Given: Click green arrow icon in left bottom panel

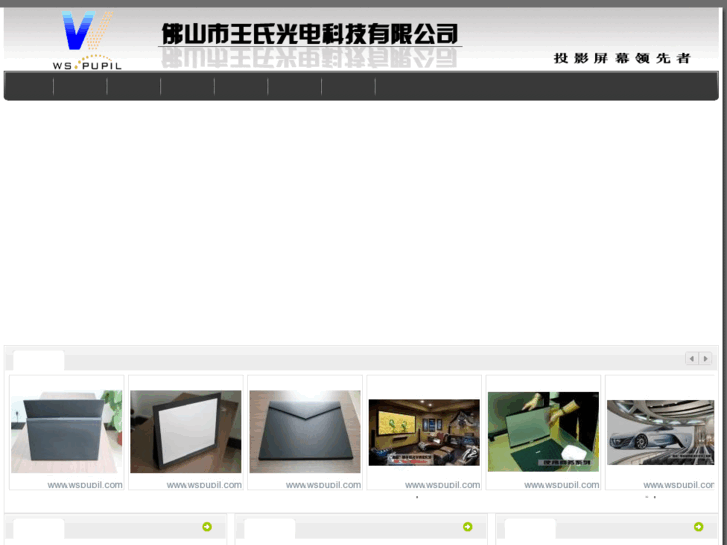Looking at the screenshot, I should coord(207,526).
